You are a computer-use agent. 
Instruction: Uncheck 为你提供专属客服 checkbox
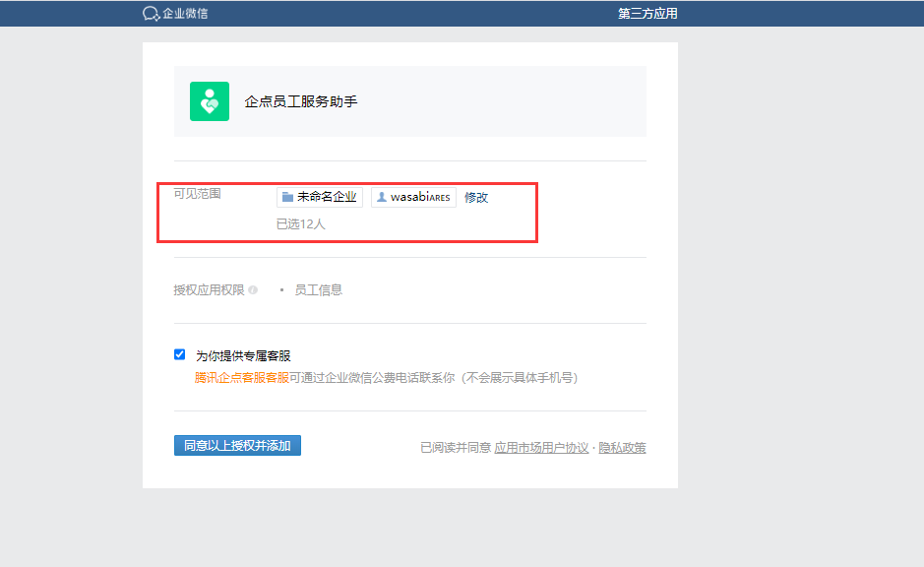coord(180,354)
